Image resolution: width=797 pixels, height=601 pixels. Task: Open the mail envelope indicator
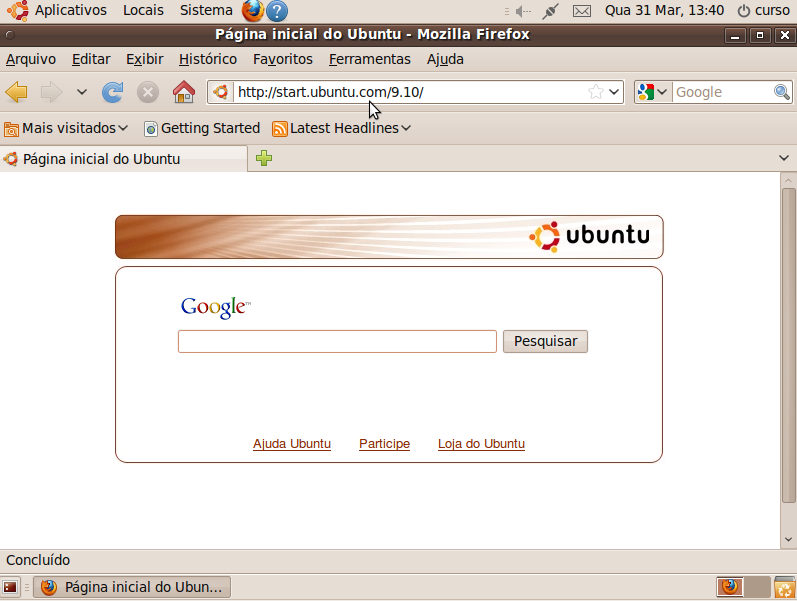coord(582,11)
